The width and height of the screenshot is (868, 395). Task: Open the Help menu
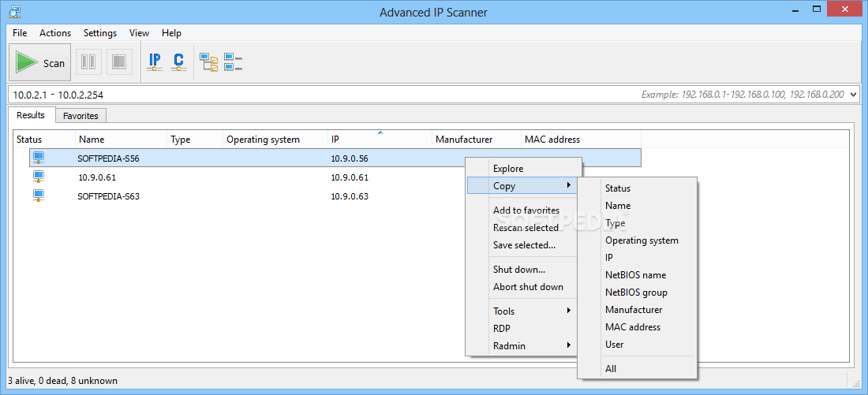pyautogui.click(x=171, y=33)
